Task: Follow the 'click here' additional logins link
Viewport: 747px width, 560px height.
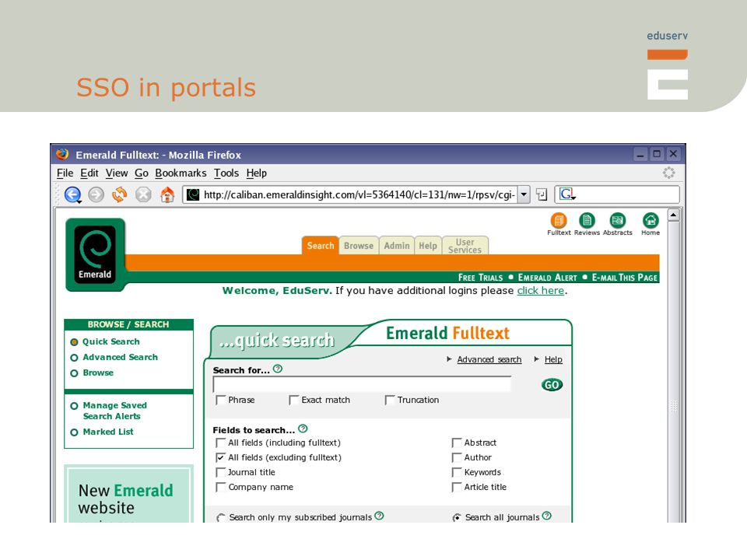Action: point(541,290)
